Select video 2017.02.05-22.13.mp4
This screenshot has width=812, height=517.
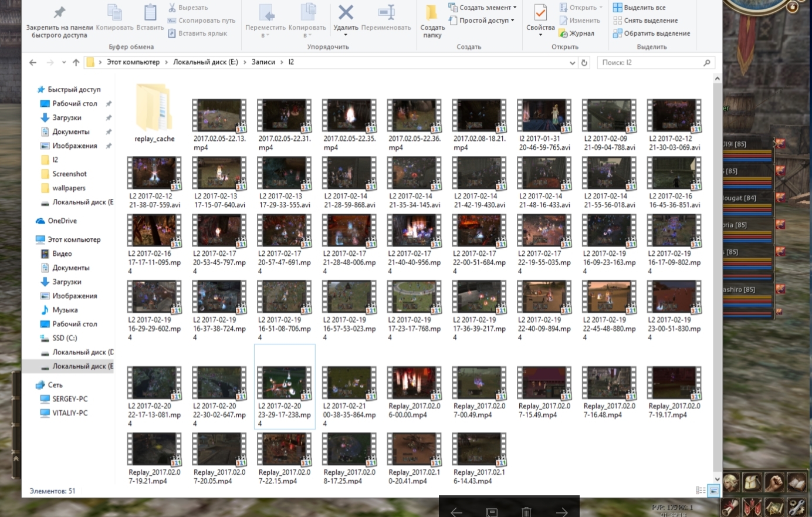point(219,125)
